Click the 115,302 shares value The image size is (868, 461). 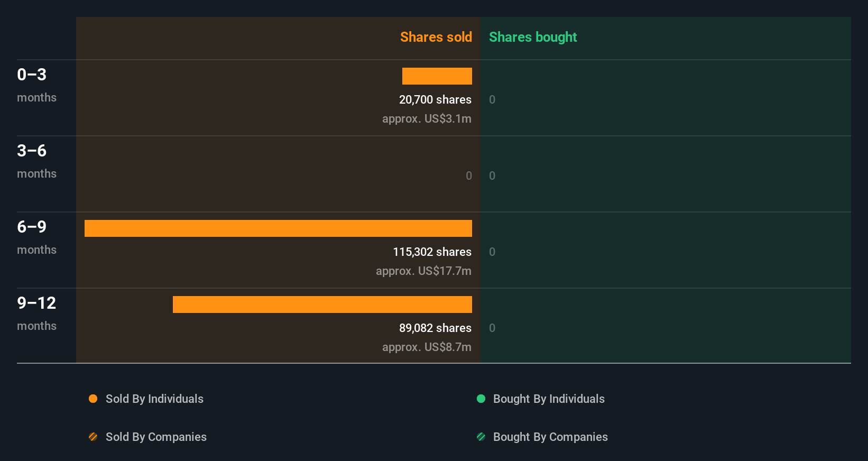click(432, 252)
